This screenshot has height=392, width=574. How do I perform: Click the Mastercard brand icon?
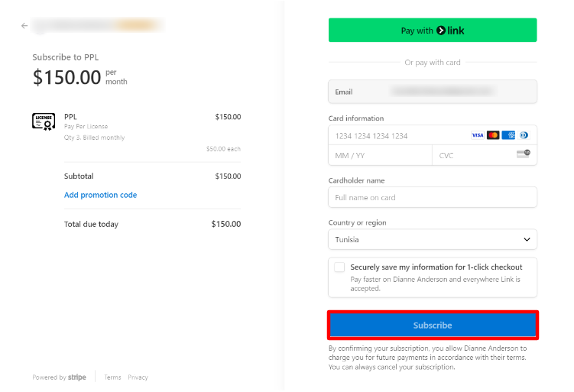[x=493, y=135]
